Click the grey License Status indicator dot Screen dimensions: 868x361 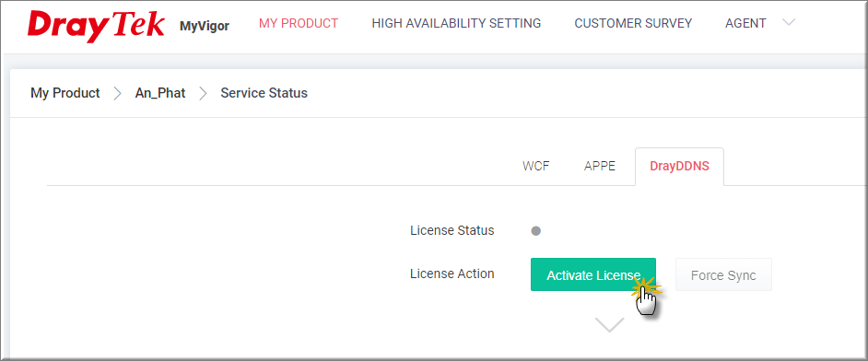536,231
